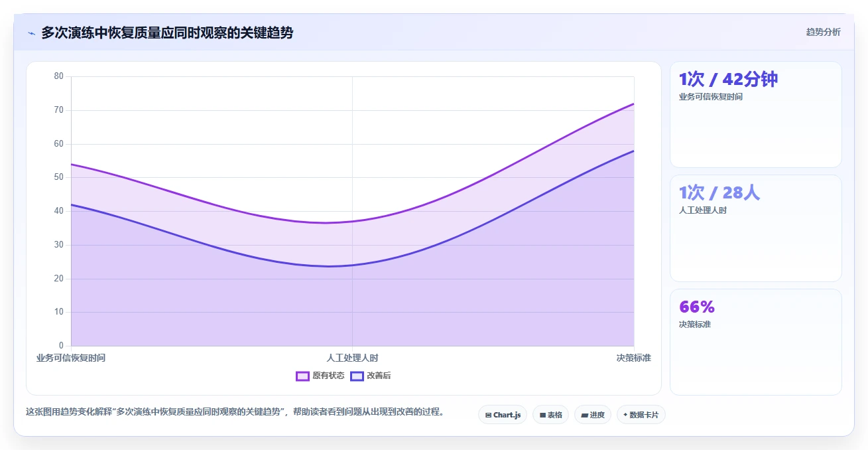This screenshot has width=868, height=450.
Task: Click the 原有状态 purple legend swatch
Action: tap(302, 376)
